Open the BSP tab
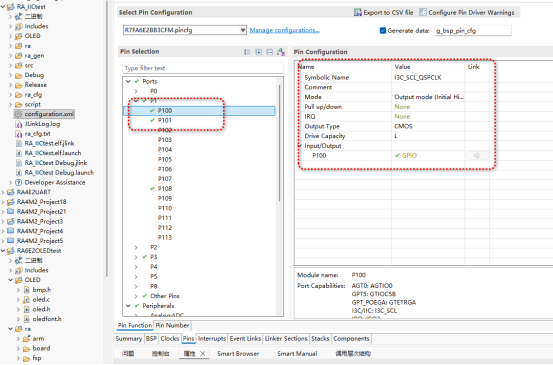The width and height of the screenshot is (553, 365). pyautogui.click(x=151, y=339)
